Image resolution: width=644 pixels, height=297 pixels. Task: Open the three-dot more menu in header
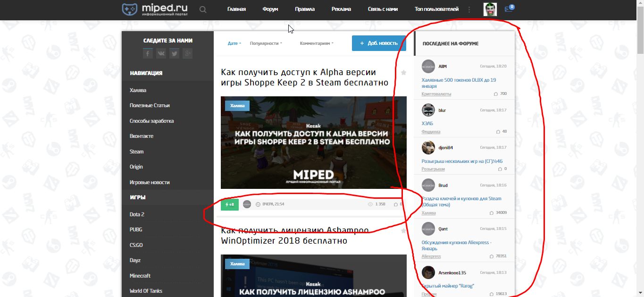click(469, 9)
